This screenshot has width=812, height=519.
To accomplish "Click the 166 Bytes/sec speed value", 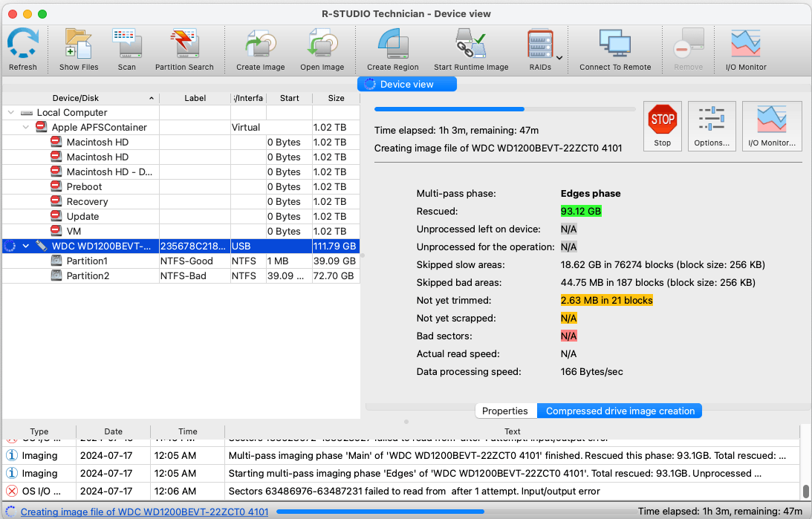I will (x=592, y=371).
